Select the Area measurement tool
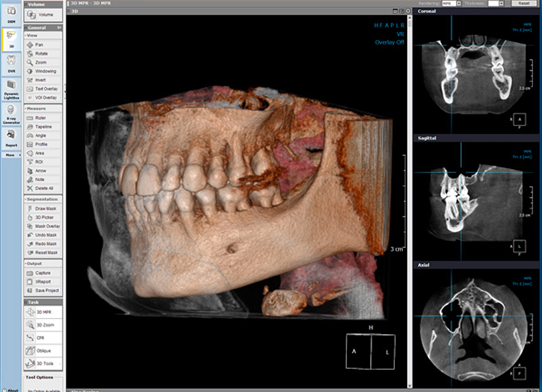542x392 pixels. click(x=43, y=153)
